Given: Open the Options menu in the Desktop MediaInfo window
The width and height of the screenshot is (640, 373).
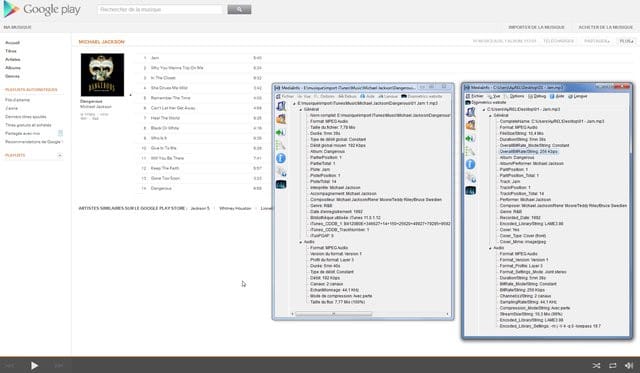Looking at the screenshot, I should coord(514,96).
